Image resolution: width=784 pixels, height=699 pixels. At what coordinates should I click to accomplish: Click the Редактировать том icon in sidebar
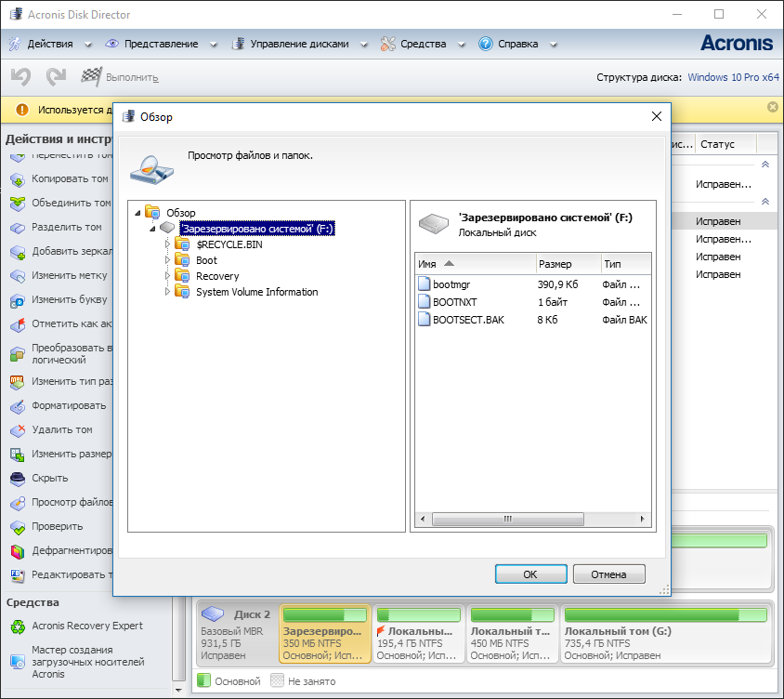coord(18,575)
